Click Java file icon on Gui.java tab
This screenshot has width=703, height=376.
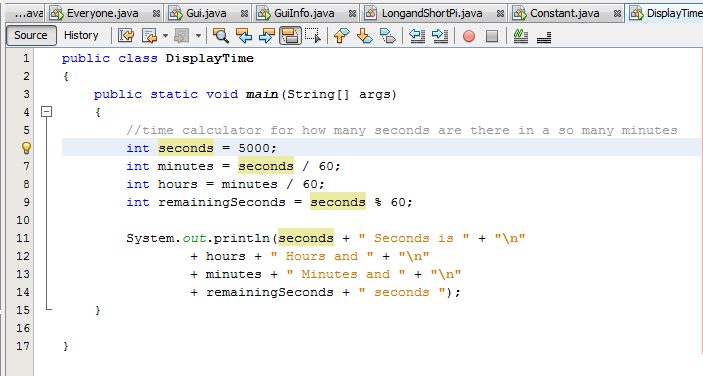point(176,13)
